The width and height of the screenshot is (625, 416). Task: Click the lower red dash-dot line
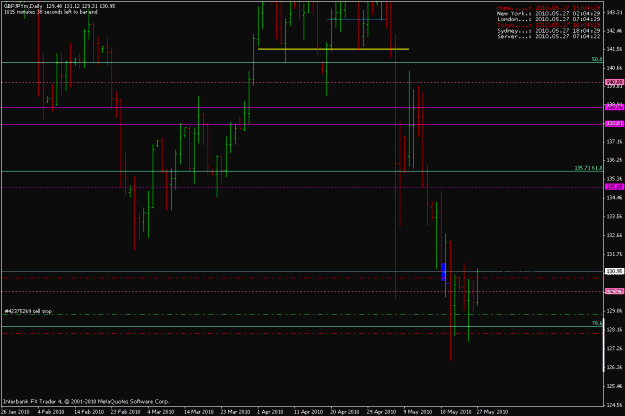[301, 334]
